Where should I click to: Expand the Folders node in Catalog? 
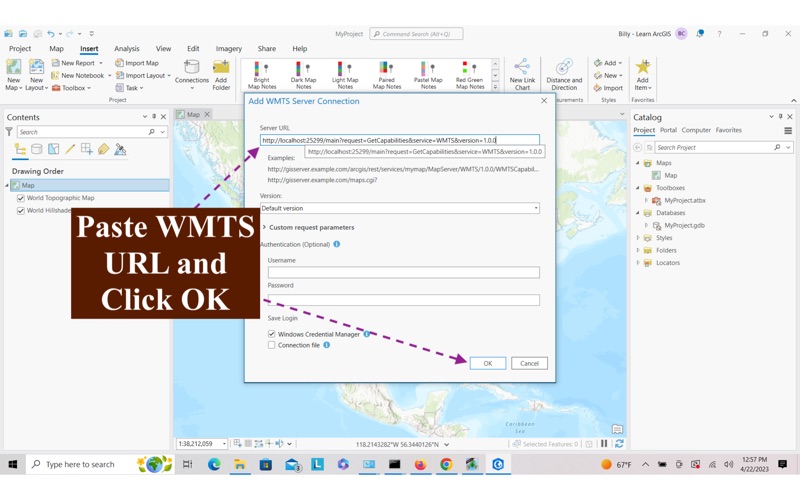[638, 250]
